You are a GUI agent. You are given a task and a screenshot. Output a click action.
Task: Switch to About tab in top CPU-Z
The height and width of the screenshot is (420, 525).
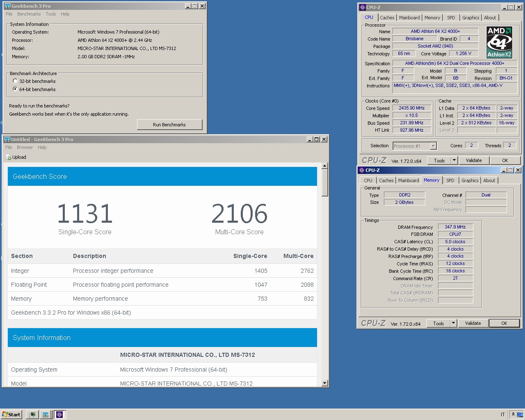(x=490, y=18)
